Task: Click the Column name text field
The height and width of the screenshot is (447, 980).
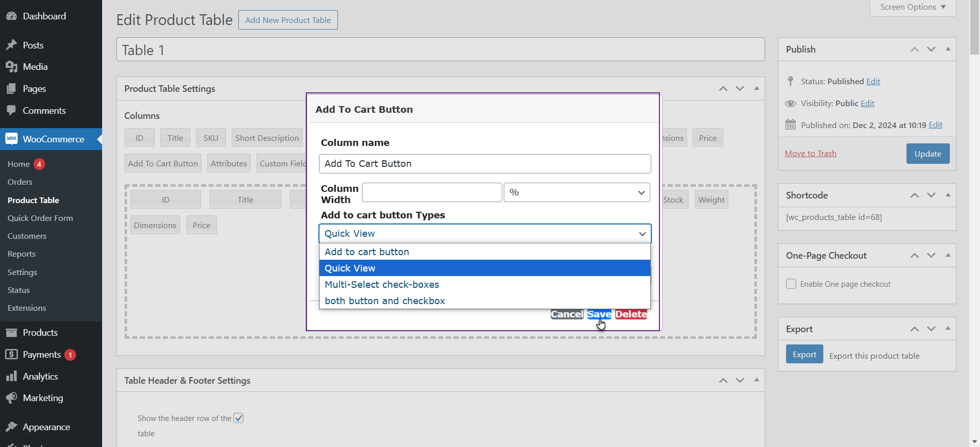Action: click(485, 164)
